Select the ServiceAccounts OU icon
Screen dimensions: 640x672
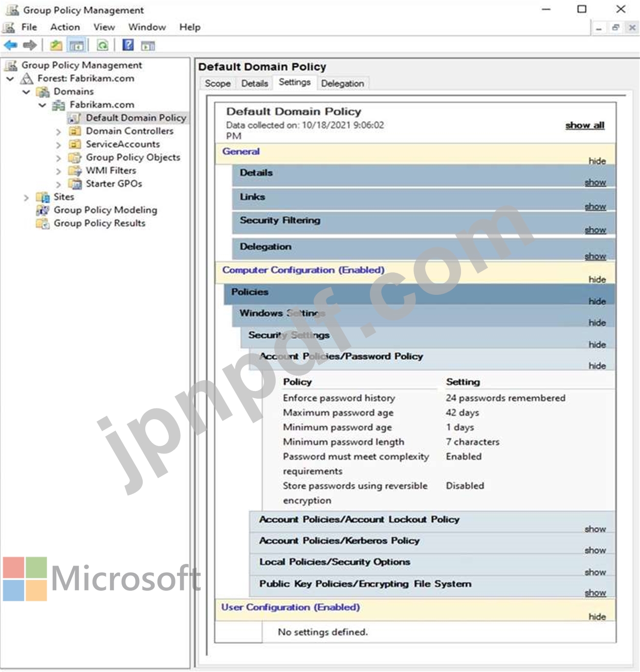tap(75, 144)
